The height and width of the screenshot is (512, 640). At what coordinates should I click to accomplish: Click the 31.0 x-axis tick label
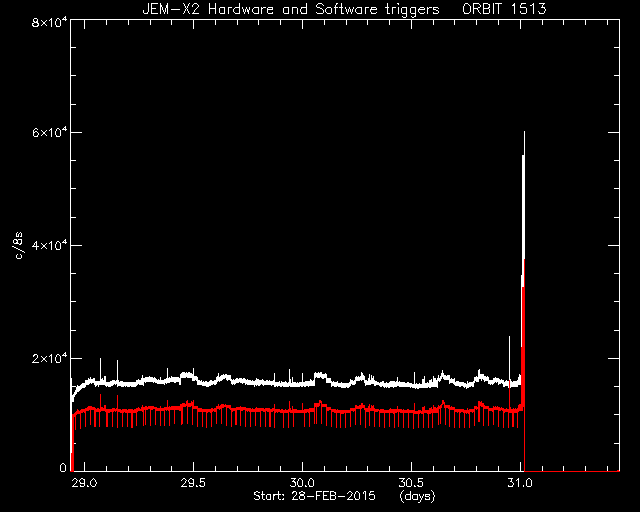(520, 483)
